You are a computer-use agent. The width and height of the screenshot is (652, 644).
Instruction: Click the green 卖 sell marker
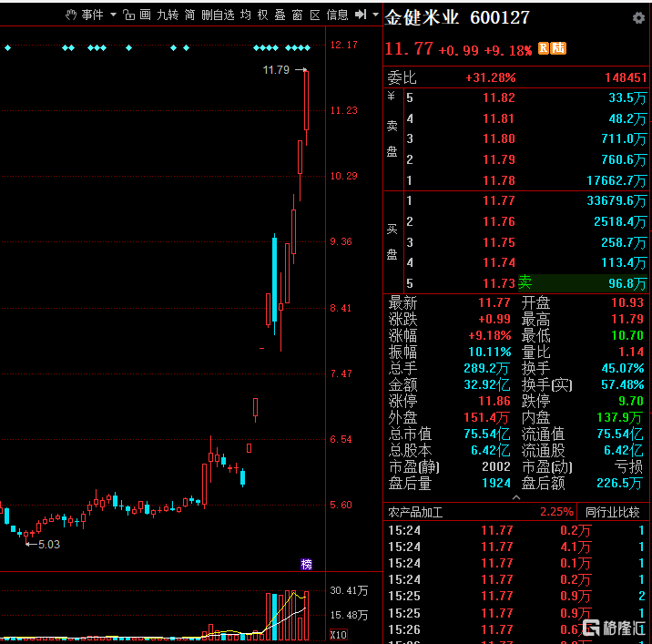coord(525,282)
